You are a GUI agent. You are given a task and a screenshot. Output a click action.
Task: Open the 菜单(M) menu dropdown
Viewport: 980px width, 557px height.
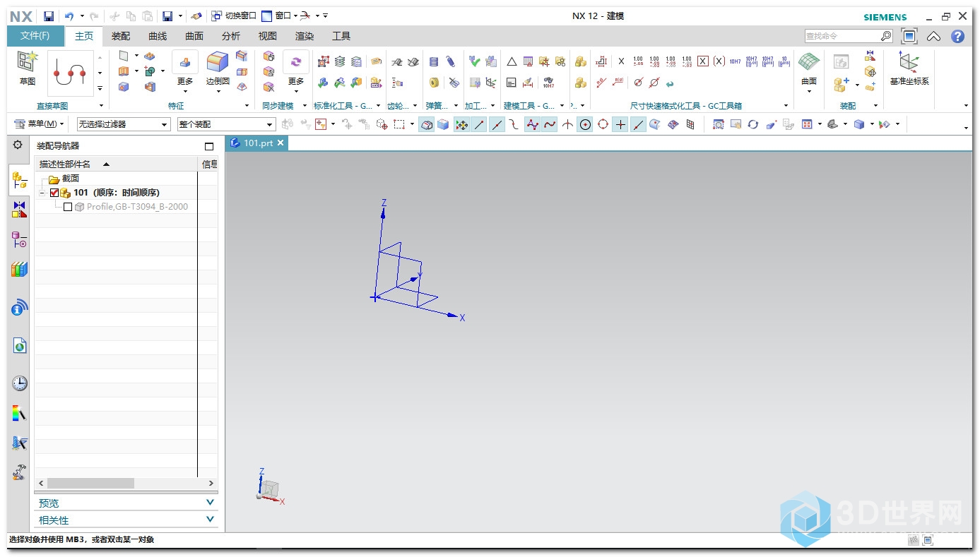[x=40, y=124]
